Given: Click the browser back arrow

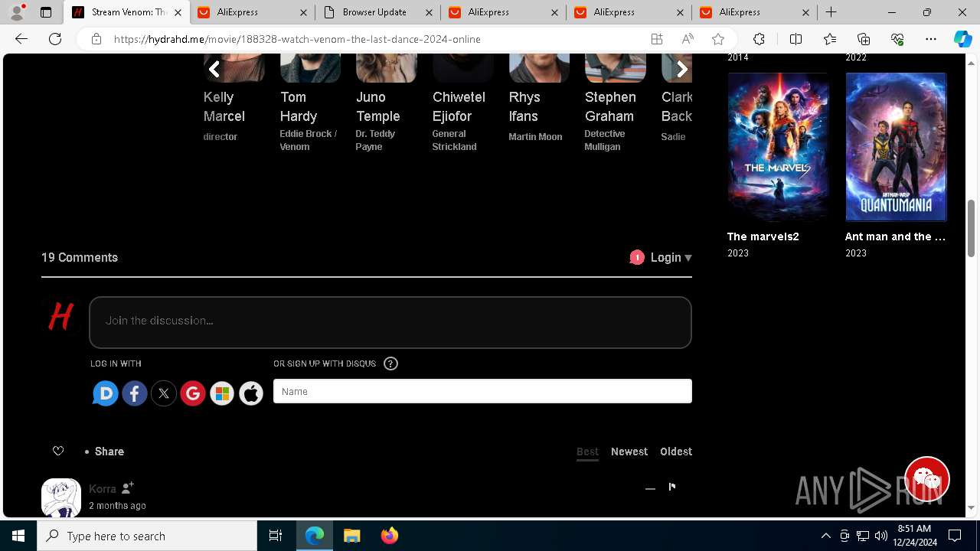Looking at the screenshot, I should [21, 39].
